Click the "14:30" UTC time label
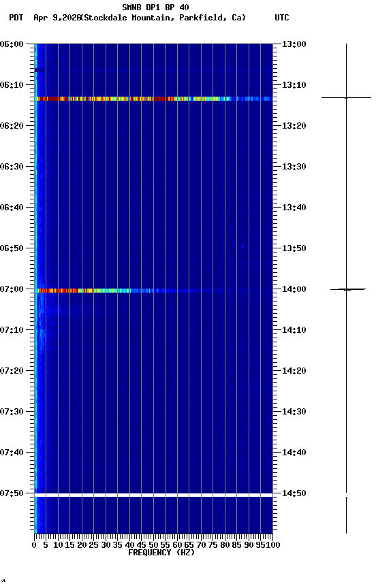The image size is (376, 588). pyautogui.click(x=294, y=412)
